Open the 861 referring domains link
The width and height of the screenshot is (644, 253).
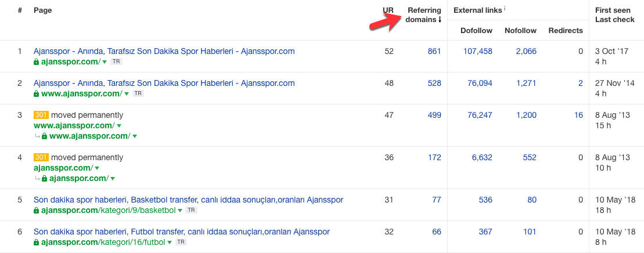[434, 51]
